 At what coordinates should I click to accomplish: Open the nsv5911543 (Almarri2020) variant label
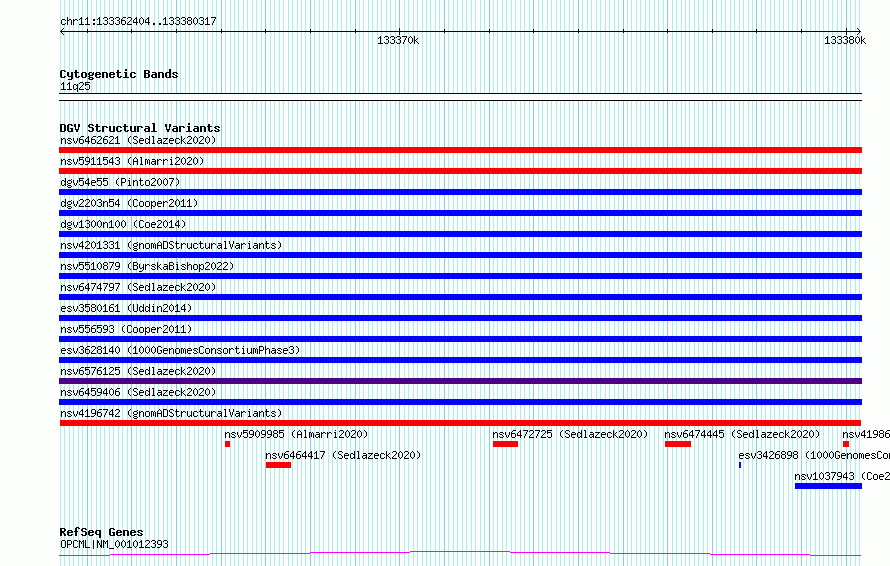pos(132,161)
